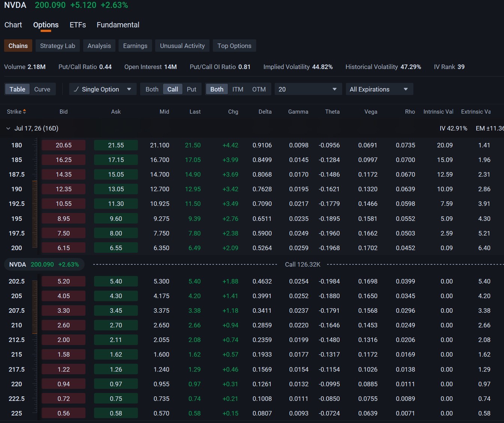Select the 217.5 strike row label
The width and height of the screenshot is (504, 423).
tap(17, 369)
